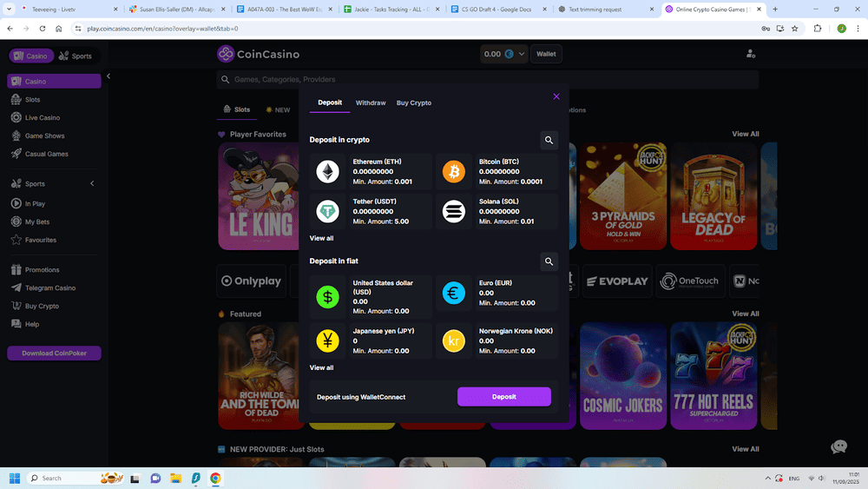Screen dimensions: 868x489
Task: Choose the Euro (EUR) blue icon
Action: pyautogui.click(x=453, y=293)
